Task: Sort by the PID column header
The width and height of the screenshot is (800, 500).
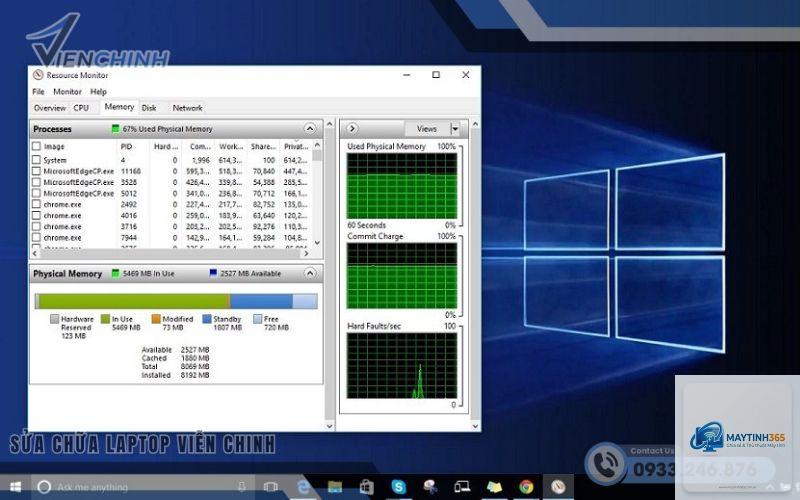Action: click(x=127, y=146)
